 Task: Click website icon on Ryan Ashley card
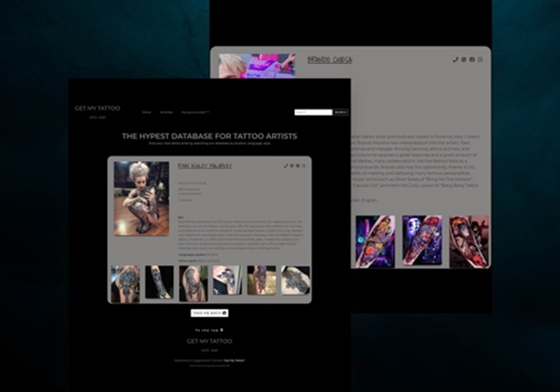point(292,166)
